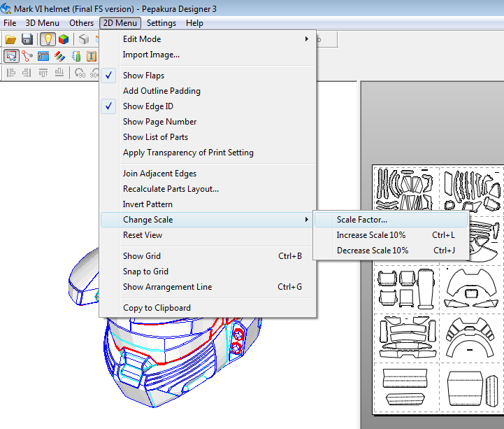
Task: Enable Apply Transparency of Print Setting
Action: pyautogui.click(x=208, y=153)
